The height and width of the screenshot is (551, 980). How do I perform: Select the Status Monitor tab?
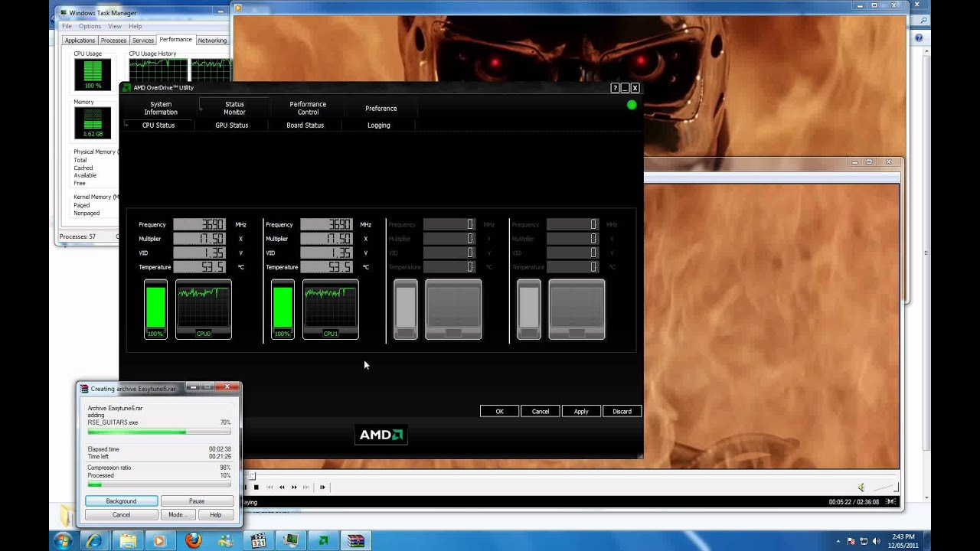click(234, 108)
